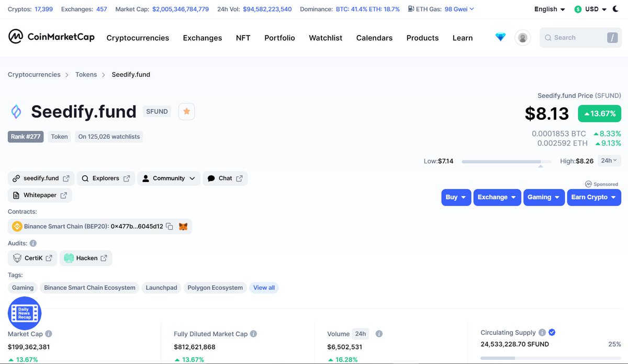Click the verified supply checkmark badge
This screenshot has height=364, width=628.
(x=552, y=333)
